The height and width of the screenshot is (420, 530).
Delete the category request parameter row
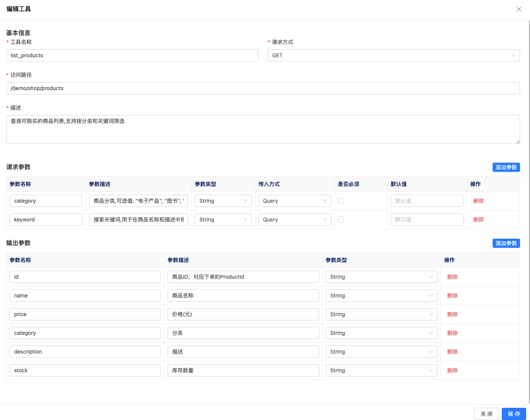pos(478,201)
